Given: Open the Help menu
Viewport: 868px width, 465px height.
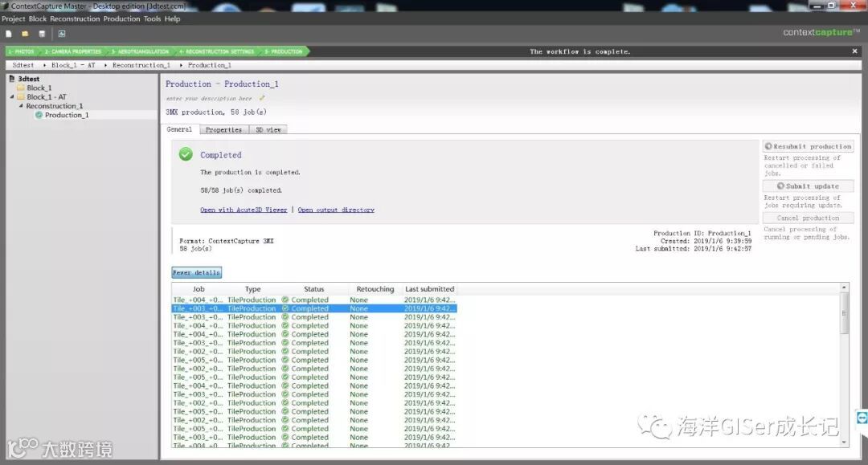Looking at the screenshot, I should [x=172, y=18].
